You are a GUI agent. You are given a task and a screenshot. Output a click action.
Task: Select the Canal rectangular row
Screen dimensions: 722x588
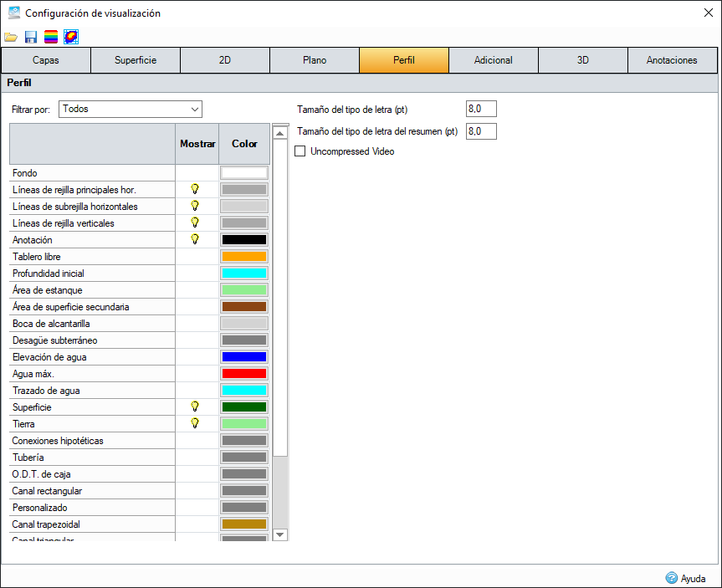tap(92, 491)
